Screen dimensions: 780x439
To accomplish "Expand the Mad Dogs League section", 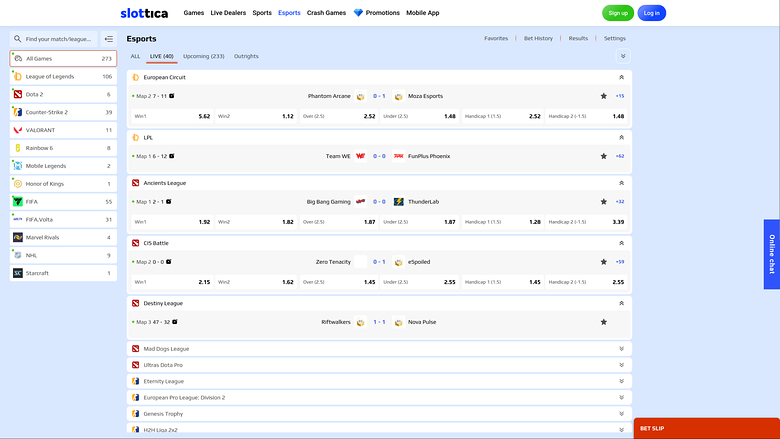I will pyautogui.click(x=621, y=349).
